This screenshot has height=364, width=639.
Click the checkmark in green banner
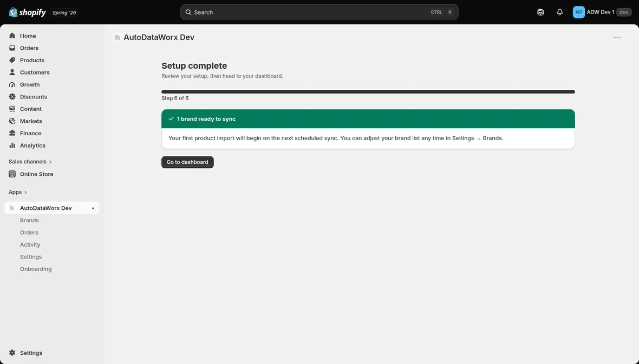pos(171,119)
